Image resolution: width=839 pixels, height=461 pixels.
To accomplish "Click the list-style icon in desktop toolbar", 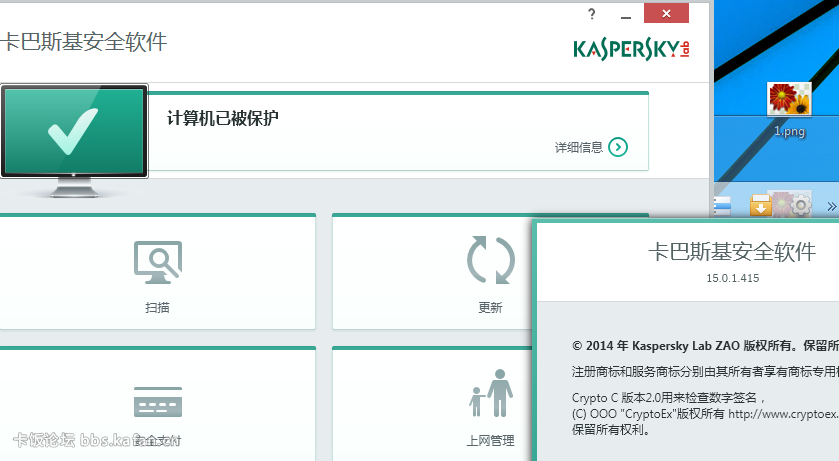I will (722, 206).
